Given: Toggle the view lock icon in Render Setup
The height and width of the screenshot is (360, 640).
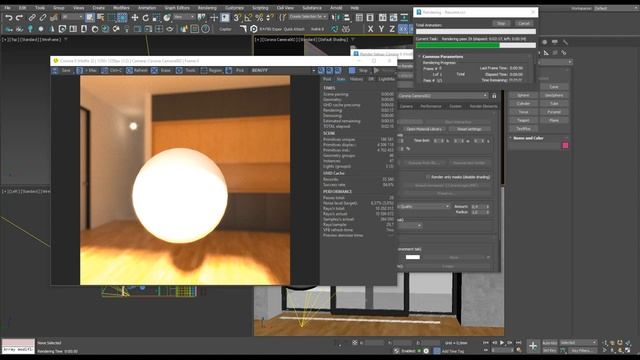Looking at the screenshot, I should [494, 96].
